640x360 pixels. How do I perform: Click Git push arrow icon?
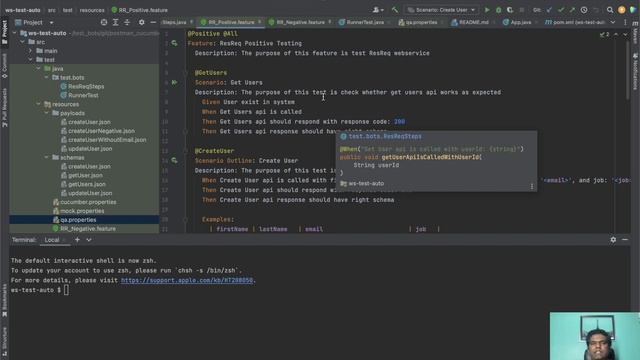(x=572, y=10)
